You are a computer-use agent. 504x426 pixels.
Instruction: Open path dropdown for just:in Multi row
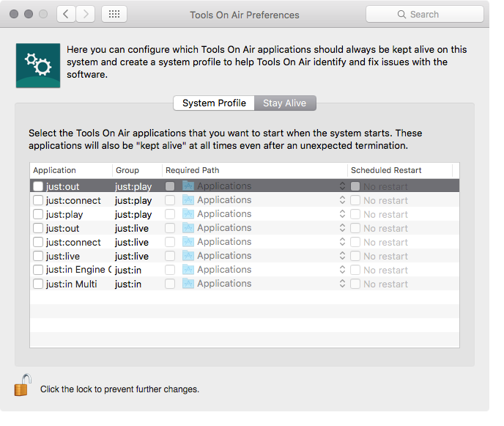[x=342, y=284]
